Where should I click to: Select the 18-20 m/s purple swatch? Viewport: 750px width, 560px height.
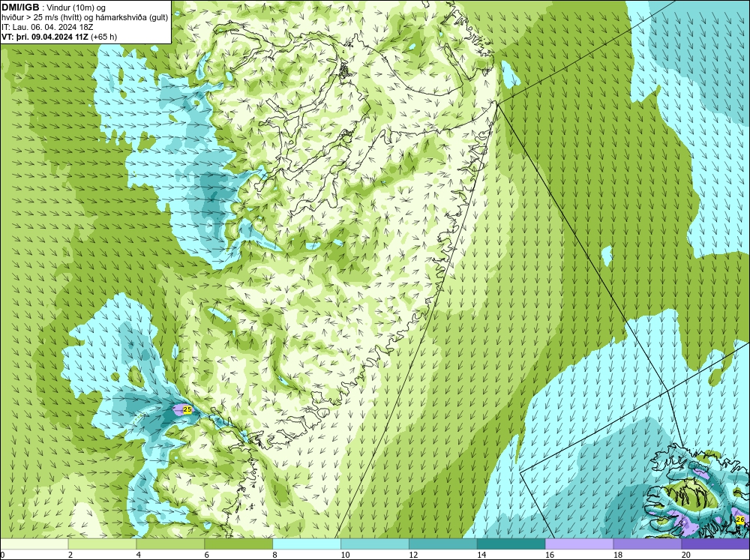point(647,544)
